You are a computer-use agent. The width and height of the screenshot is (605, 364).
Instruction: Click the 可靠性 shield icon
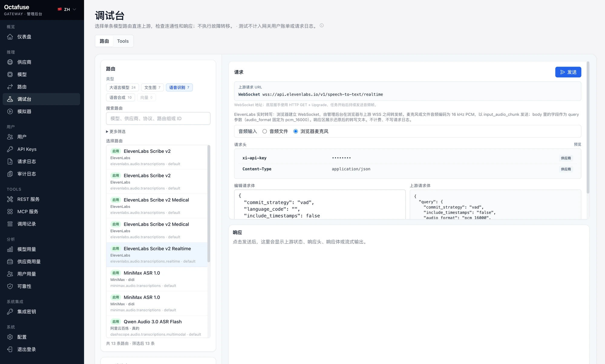coord(10,286)
